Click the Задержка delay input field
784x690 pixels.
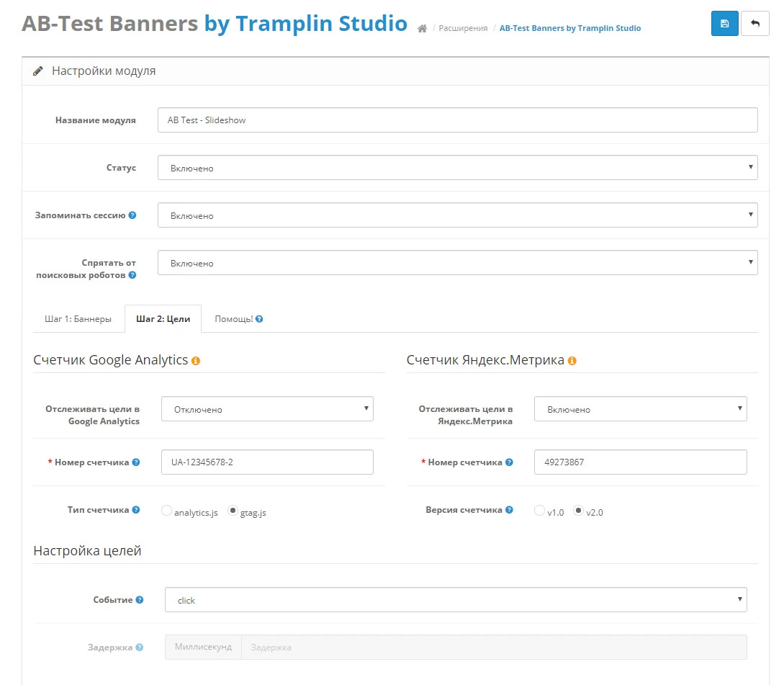[x=494, y=647]
